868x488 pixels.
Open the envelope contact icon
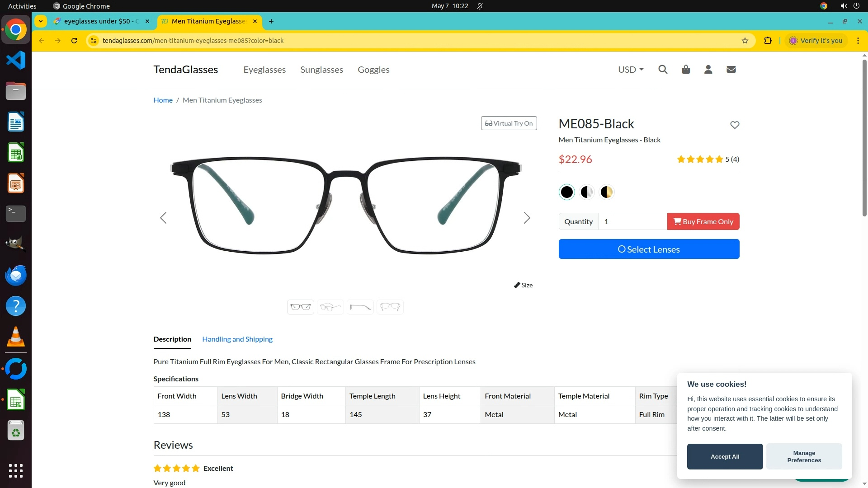[731, 70]
